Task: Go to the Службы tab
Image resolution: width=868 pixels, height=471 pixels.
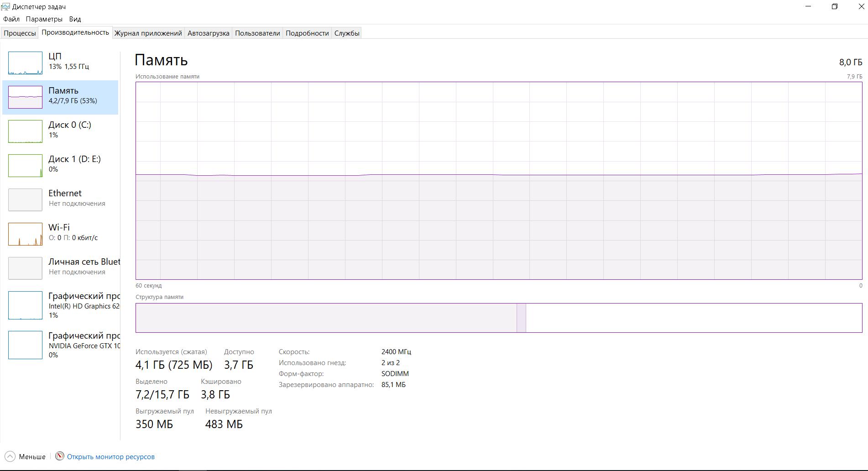Action: coord(346,33)
